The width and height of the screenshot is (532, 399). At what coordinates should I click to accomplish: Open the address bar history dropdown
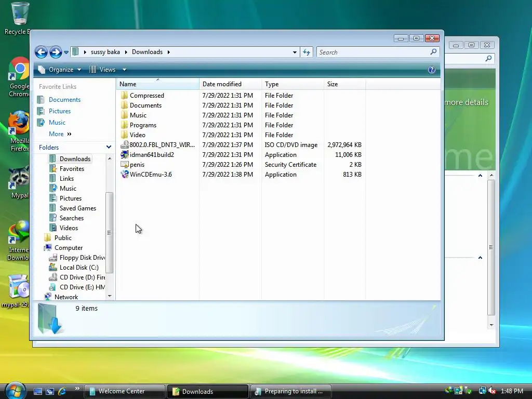(x=295, y=52)
